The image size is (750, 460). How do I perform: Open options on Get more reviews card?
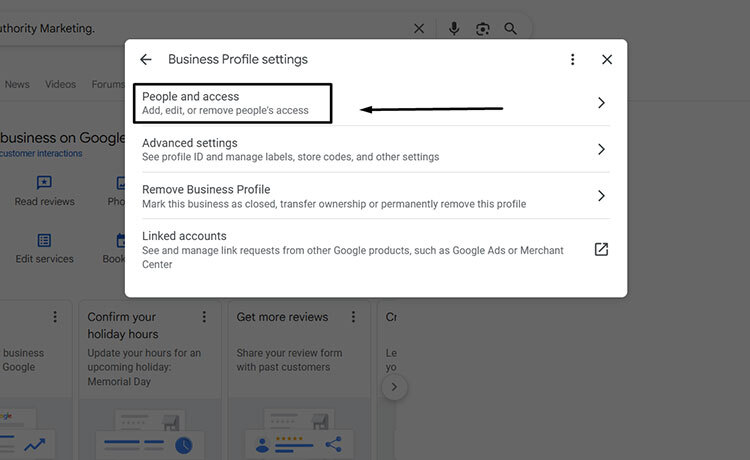coord(353,317)
